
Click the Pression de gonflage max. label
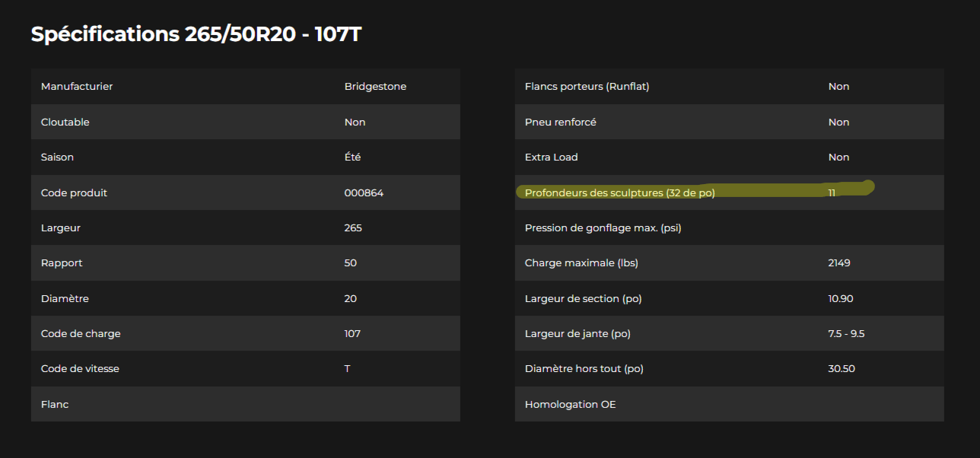pos(603,228)
